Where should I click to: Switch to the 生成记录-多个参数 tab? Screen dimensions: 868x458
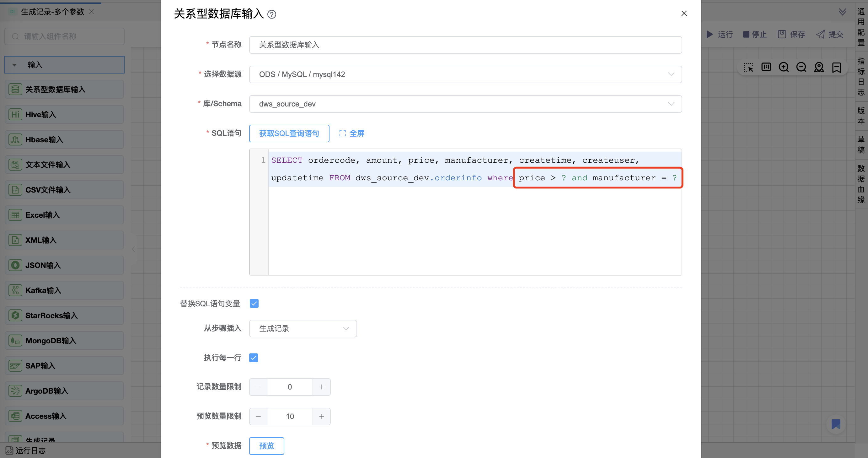point(52,12)
